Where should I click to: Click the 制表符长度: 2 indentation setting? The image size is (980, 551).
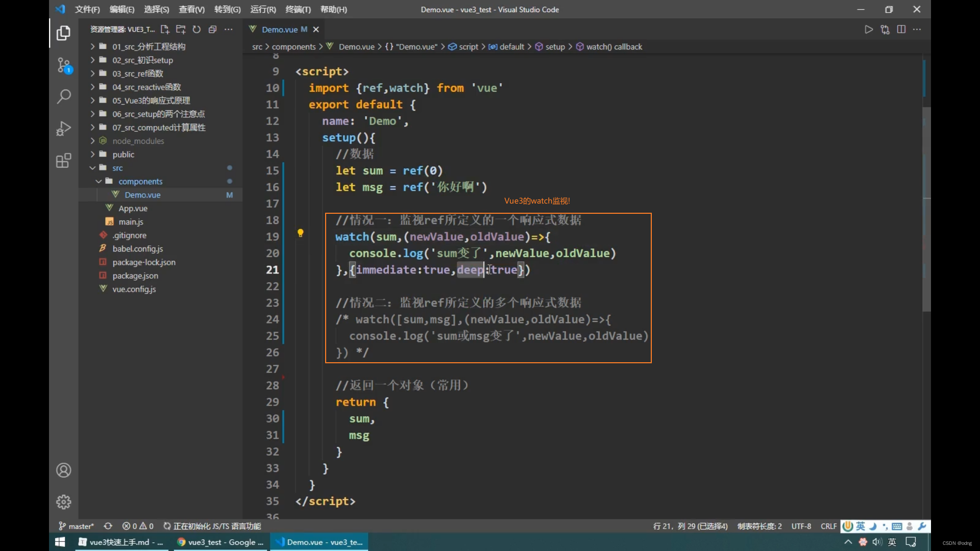(759, 526)
